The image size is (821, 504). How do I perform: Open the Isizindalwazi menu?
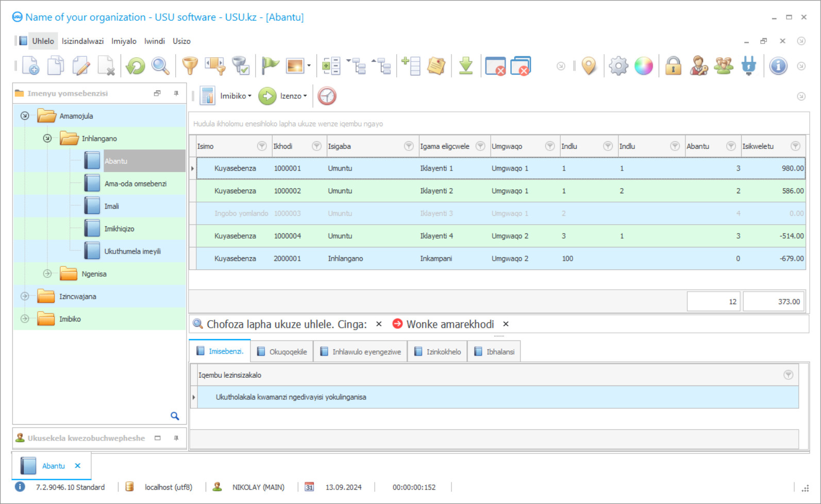tap(82, 41)
